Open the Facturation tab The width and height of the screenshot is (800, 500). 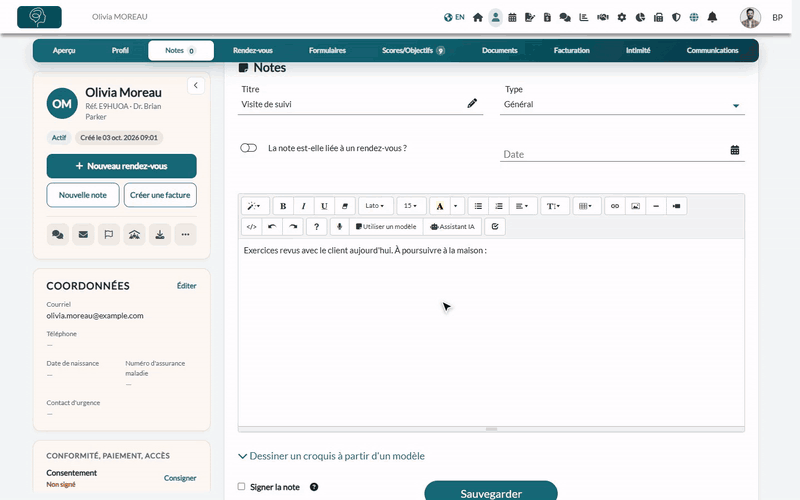571,51
